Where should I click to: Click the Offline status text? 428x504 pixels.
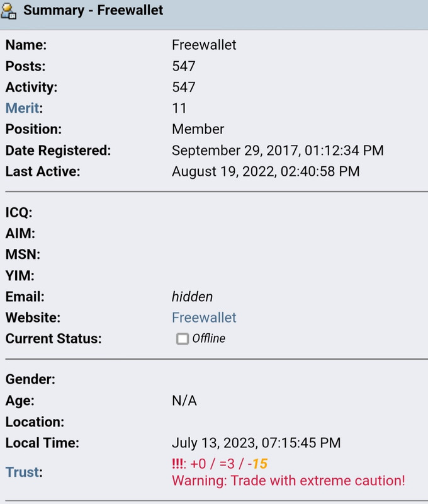coord(209,338)
